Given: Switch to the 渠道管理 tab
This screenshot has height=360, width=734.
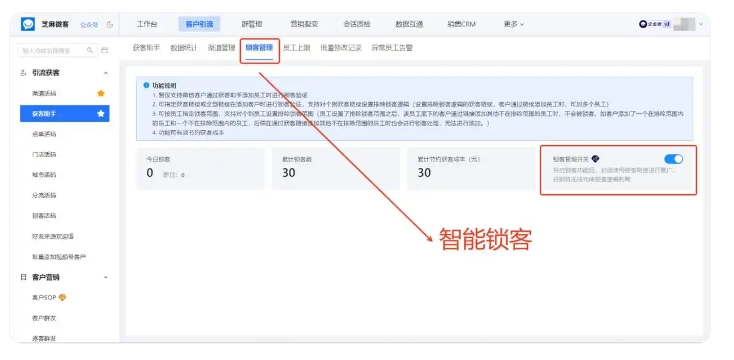Looking at the screenshot, I should pos(221,48).
